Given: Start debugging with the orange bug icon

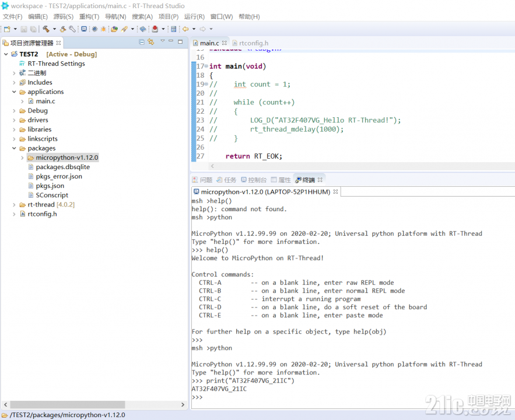Looking at the screenshot, I should coord(103,29).
